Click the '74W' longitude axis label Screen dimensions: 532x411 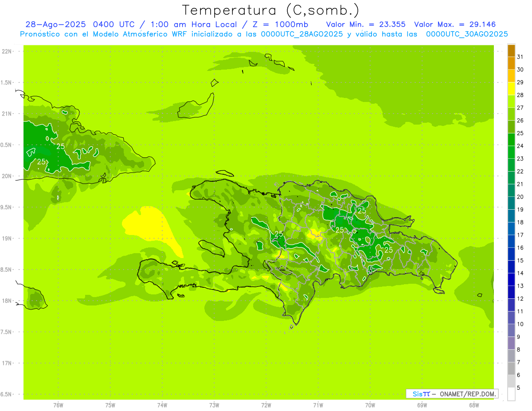(x=162, y=405)
